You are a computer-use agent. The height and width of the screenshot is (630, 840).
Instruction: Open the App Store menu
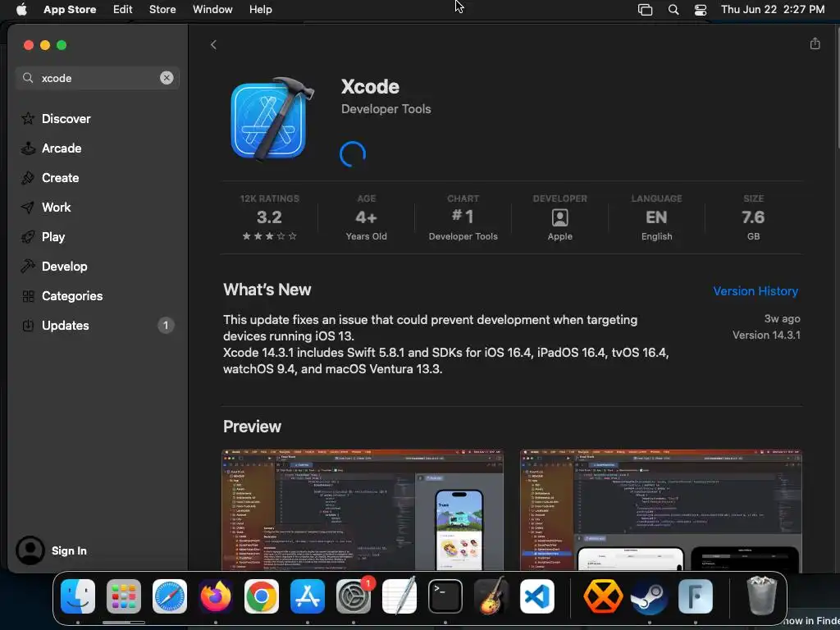tap(70, 9)
